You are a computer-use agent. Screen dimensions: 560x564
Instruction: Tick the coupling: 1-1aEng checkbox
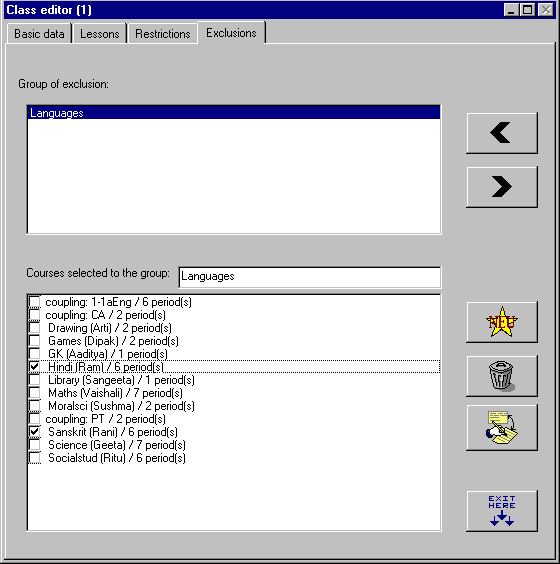click(x=35, y=302)
